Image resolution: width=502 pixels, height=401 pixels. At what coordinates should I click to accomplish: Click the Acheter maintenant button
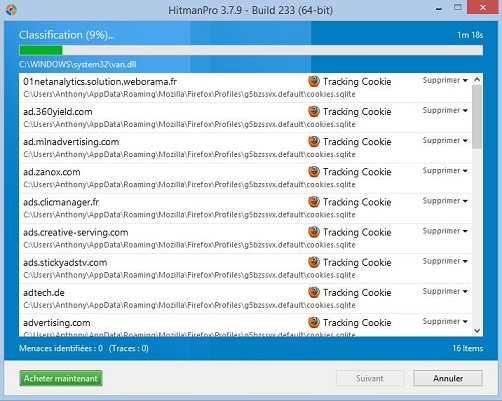coord(61,378)
